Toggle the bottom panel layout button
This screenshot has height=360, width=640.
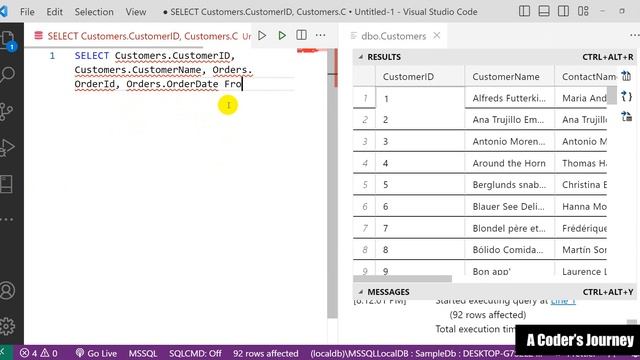click(544, 11)
